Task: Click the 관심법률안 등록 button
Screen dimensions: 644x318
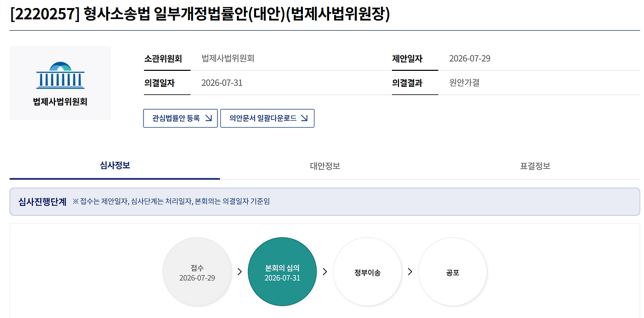Action: coord(181,119)
